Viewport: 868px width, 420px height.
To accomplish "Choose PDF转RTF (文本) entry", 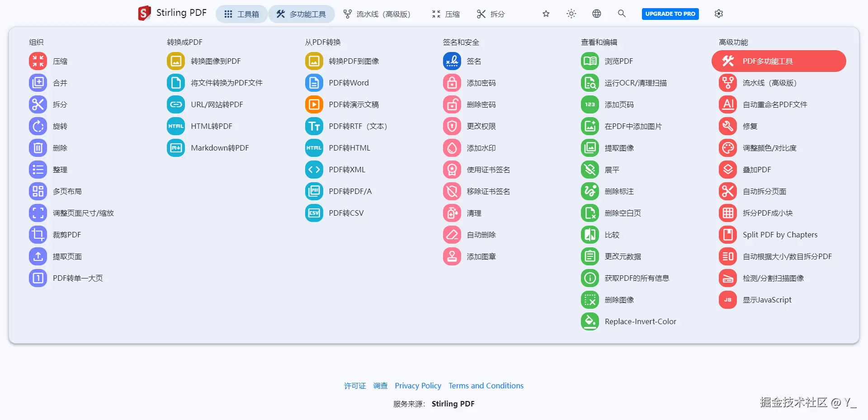I will coord(346,126).
